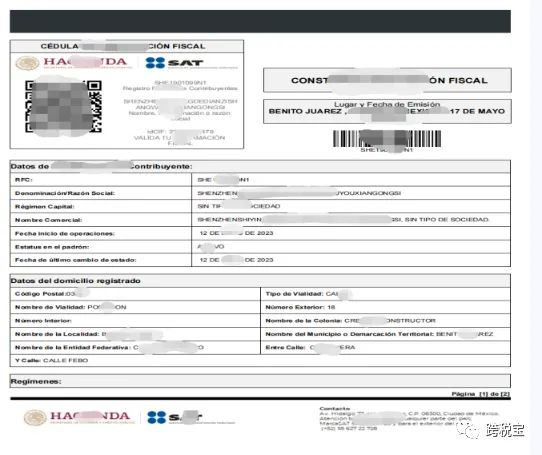Click the WeChat watermark icon at bottom right
This screenshot has width=542, height=455.
coord(469,430)
